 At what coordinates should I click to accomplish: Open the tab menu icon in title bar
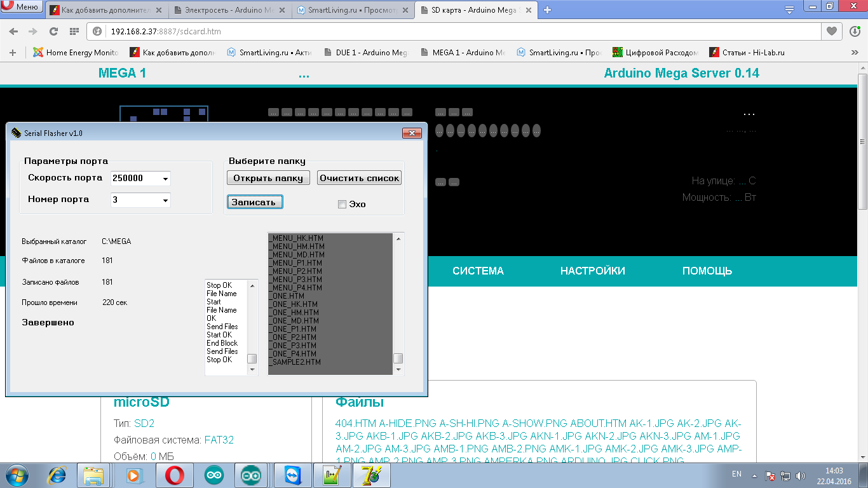point(789,10)
